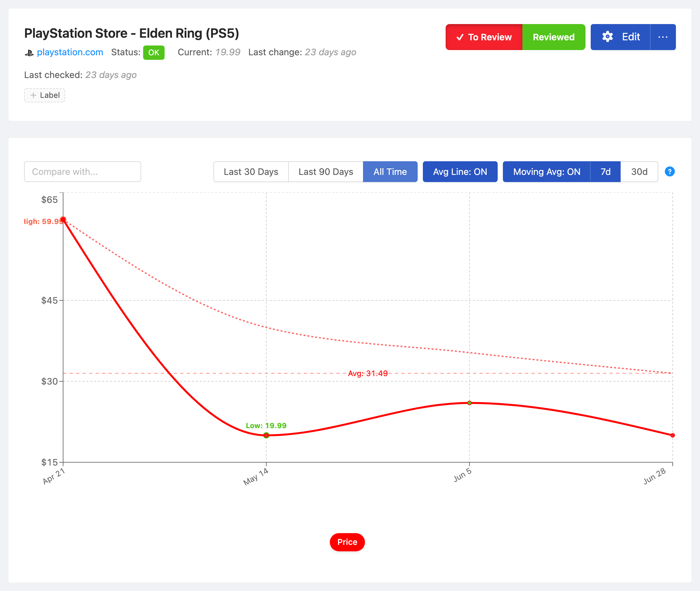Click the plus icon on Label button
Viewport: 700px width, 591px height.
coord(33,95)
